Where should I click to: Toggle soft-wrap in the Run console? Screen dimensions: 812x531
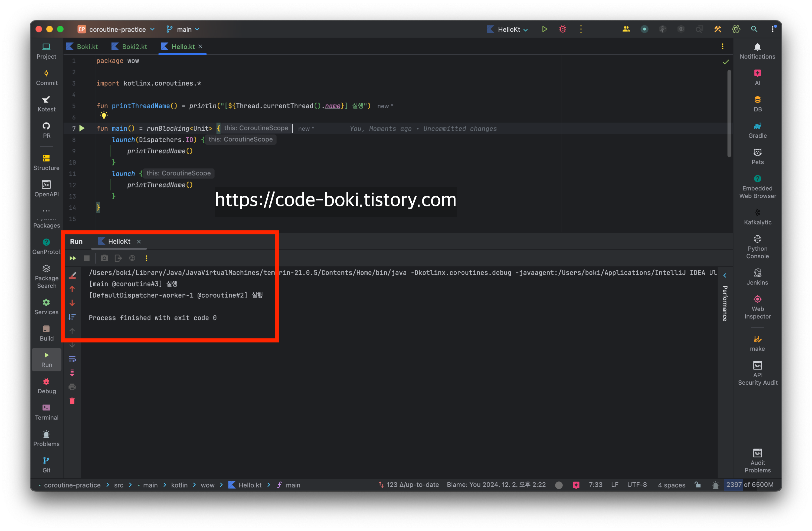click(x=72, y=359)
